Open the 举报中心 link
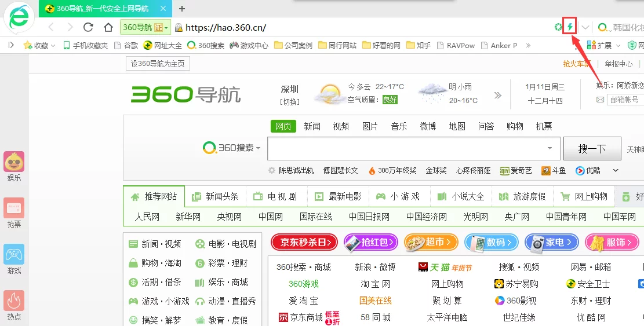Screen dimensions: 644x326 (x=618, y=64)
